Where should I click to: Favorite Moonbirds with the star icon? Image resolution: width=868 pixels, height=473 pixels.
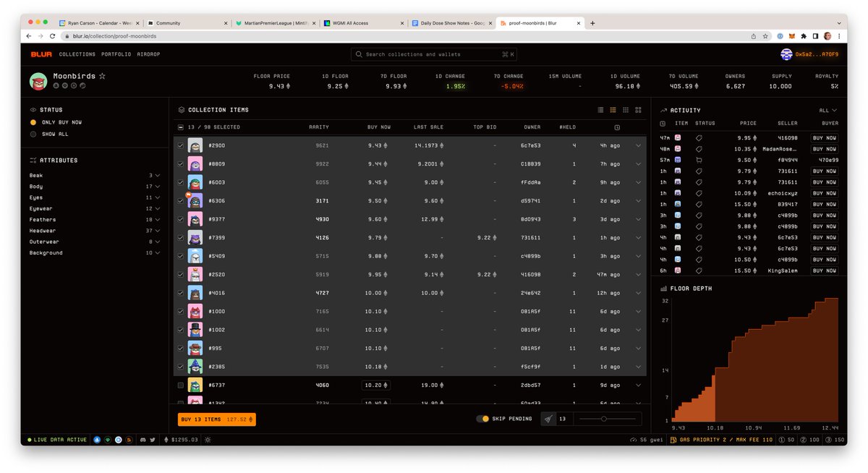(102, 76)
